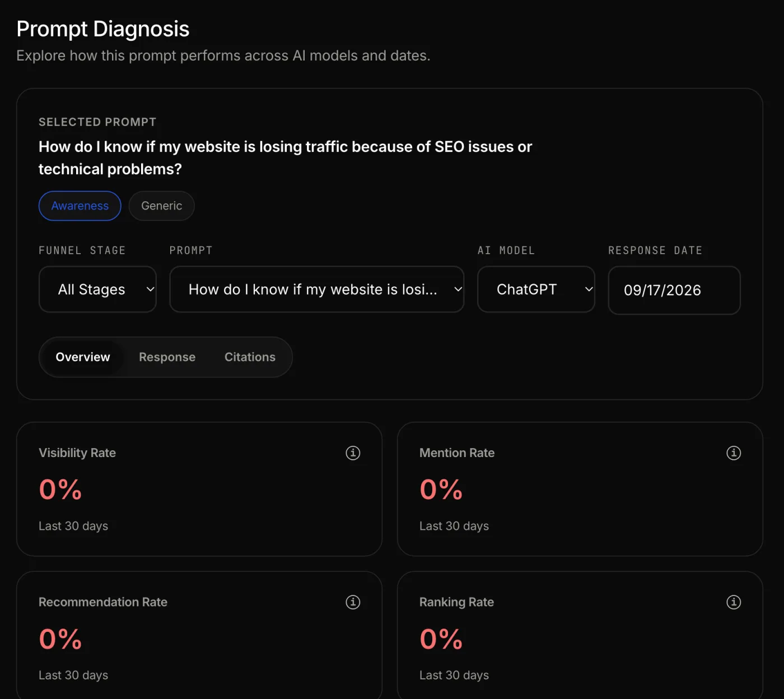Click the AI MODEL field label
Viewport: 784px width, 699px height.
coord(506,250)
